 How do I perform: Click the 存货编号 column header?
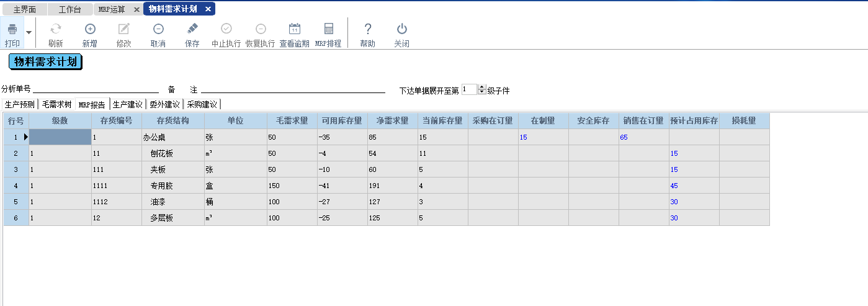[117, 120]
